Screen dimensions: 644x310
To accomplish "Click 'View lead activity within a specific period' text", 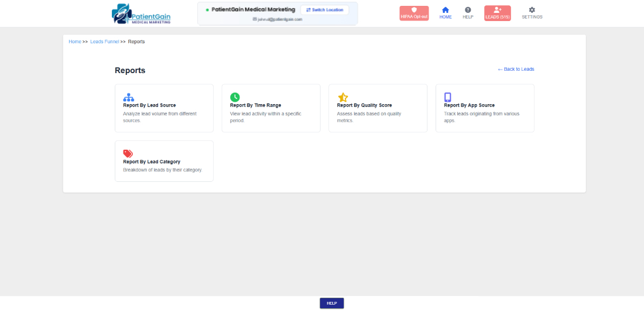I will coord(266,117).
